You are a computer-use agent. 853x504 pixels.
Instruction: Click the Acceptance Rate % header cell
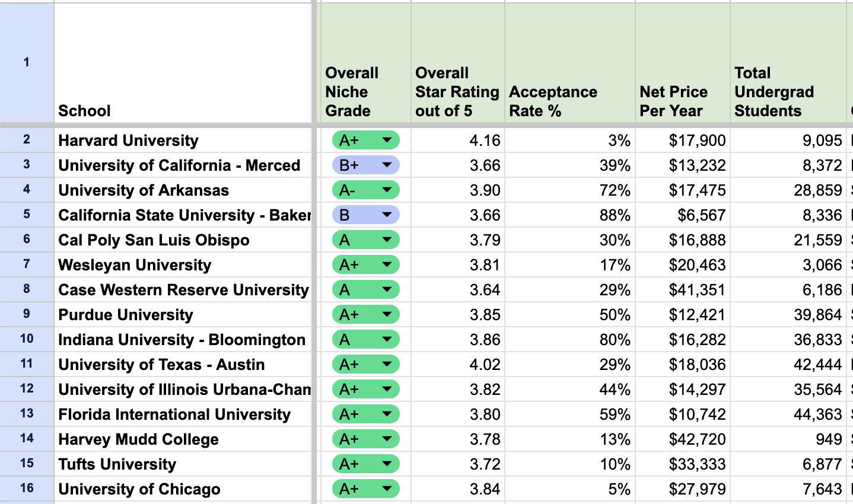click(569, 63)
